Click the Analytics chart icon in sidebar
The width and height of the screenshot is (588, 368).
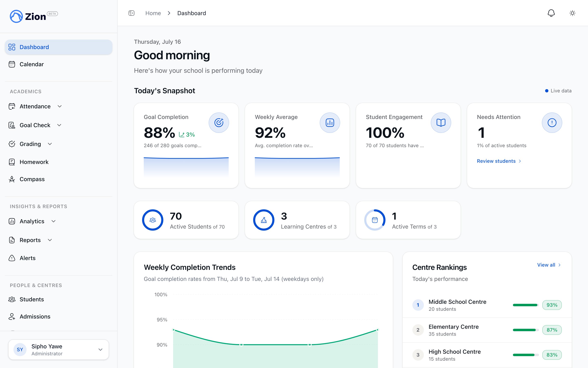pyautogui.click(x=12, y=221)
